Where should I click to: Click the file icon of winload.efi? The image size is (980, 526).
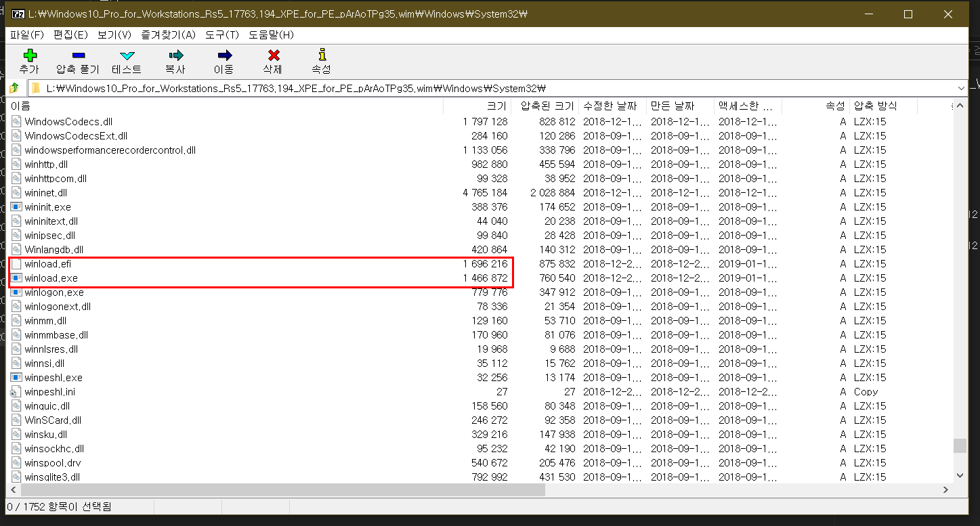pyautogui.click(x=16, y=264)
